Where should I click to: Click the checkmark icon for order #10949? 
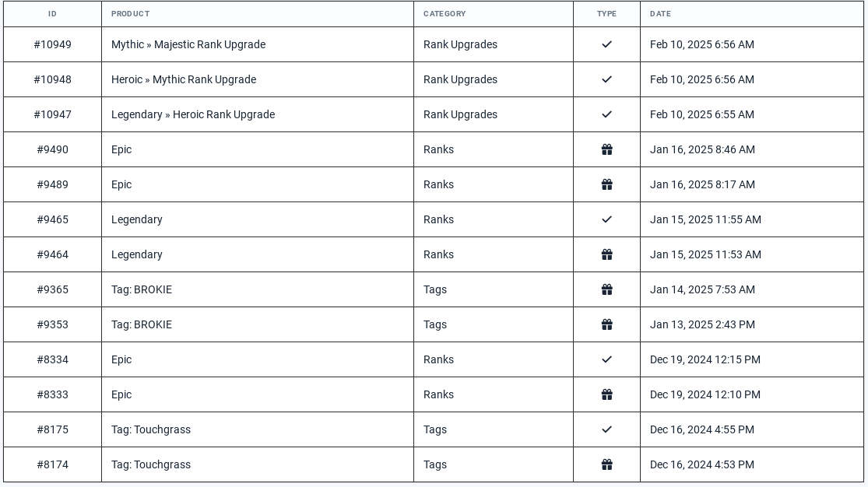point(606,44)
